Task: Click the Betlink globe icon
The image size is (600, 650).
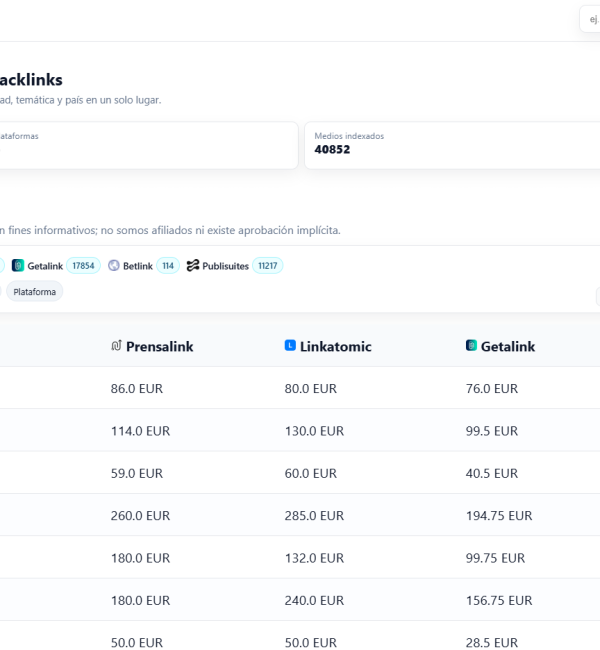Action: coord(114,266)
